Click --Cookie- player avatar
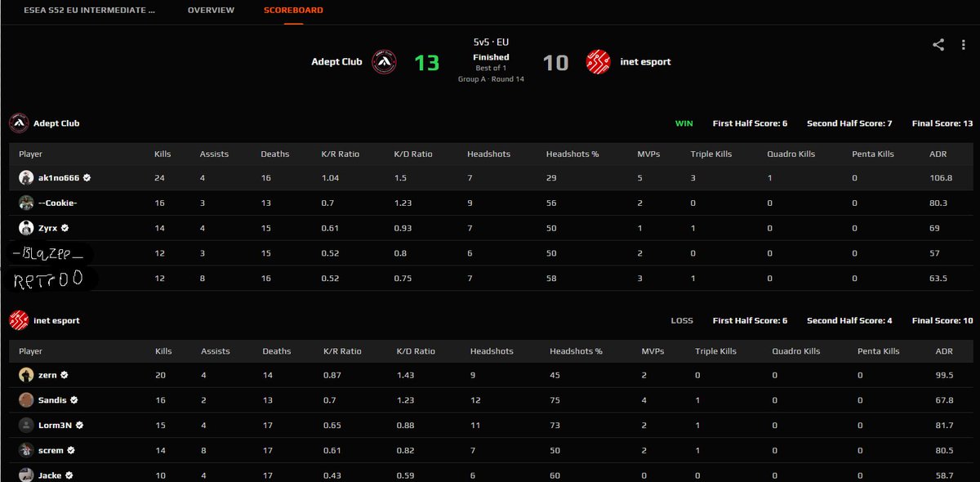The width and height of the screenshot is (980, 482). tap(26, 203)
